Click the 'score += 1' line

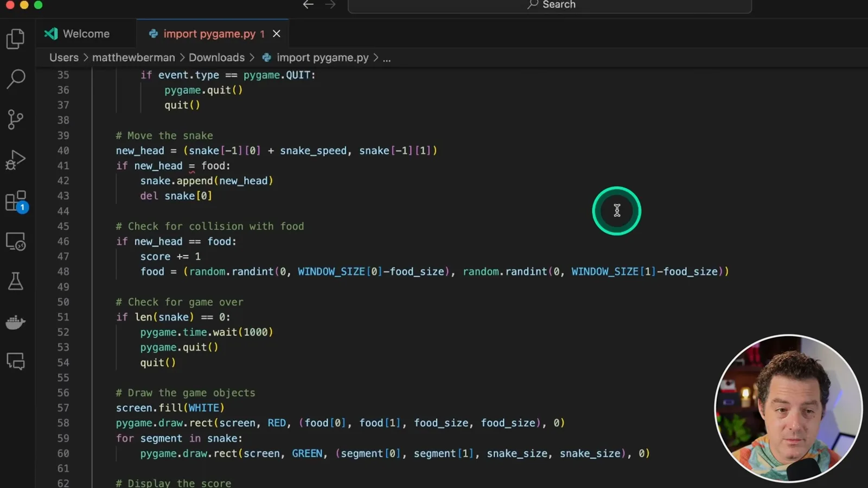click(170, 256)
